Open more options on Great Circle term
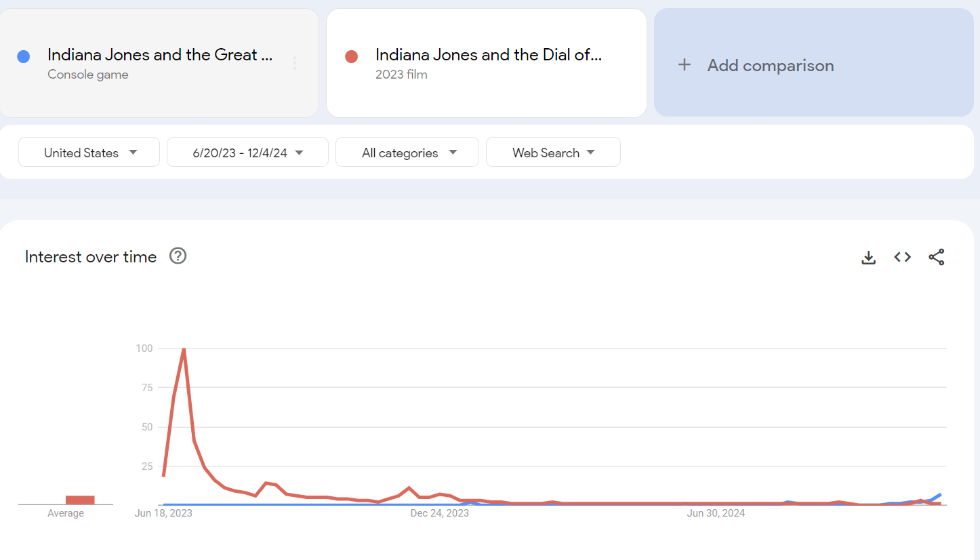Image resolution: width=980 pixels, height=560 pixels. click(x=295, y=63)
